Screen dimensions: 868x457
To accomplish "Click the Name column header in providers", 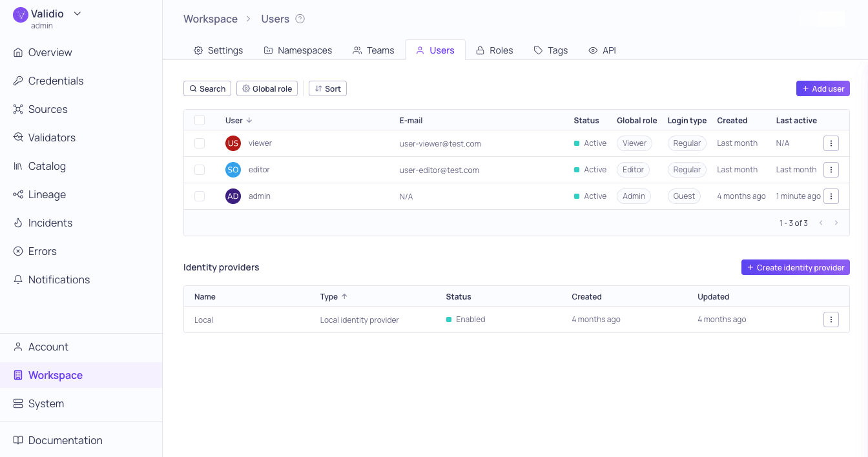I will click(205, 297).
